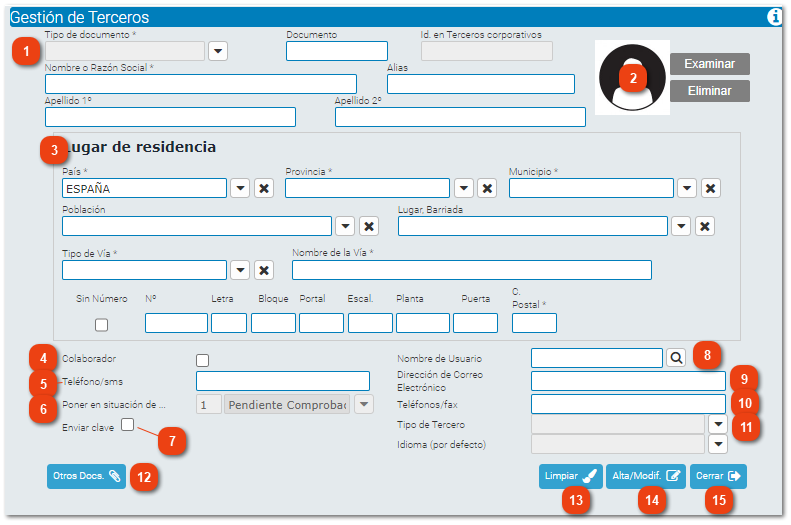
Task: Clear the Tipo de Vía field with its X icon
Action: (x=264, y=270)
